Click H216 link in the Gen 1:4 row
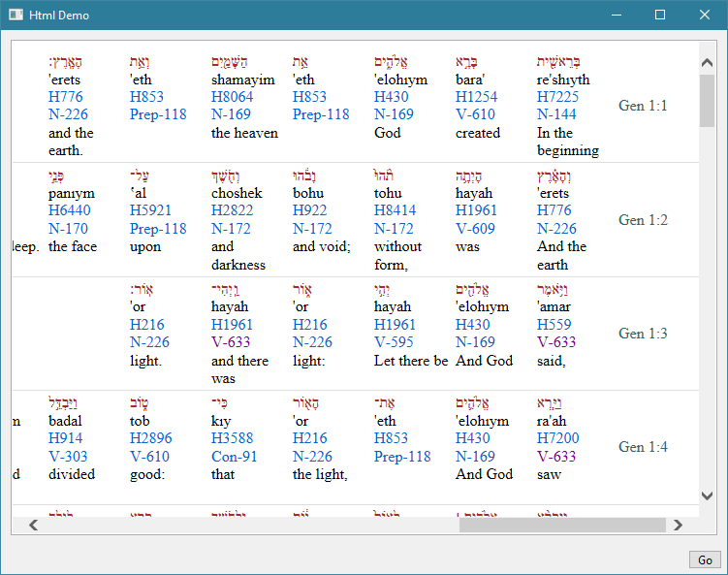This screenshot has width=728, height=575. pos(309,438)
